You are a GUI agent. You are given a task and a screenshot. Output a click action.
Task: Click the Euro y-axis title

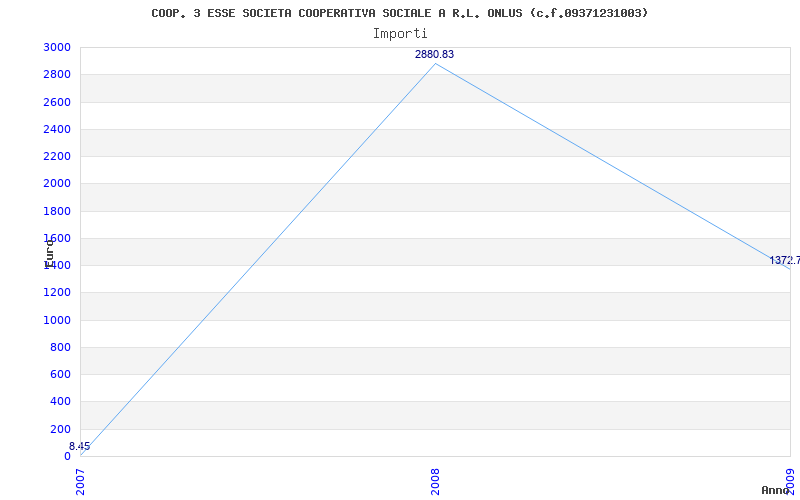click(48, 251)
